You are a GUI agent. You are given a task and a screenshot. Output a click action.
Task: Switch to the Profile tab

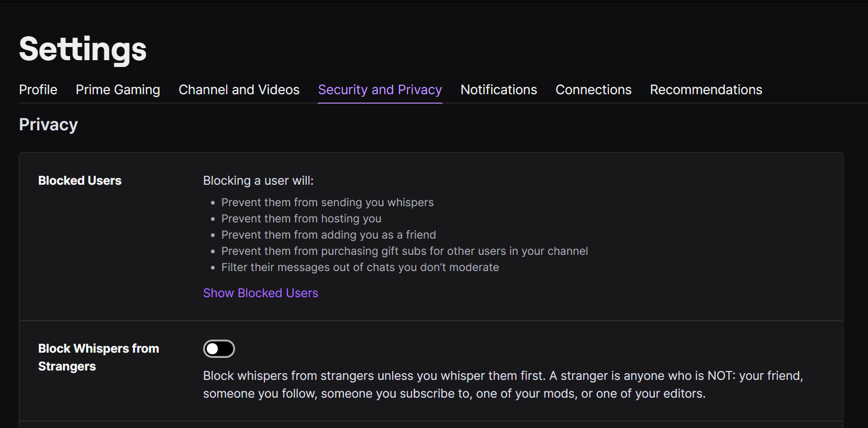tap(38, 89)
